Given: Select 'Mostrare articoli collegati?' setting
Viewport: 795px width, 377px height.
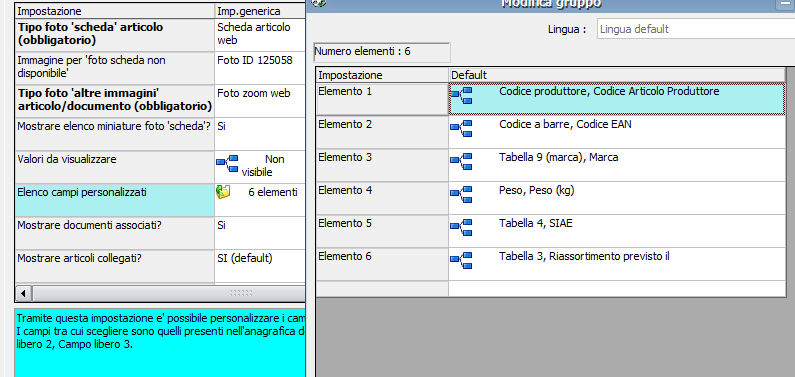Looking at the screenshot, I should click(x=115, y=266).
